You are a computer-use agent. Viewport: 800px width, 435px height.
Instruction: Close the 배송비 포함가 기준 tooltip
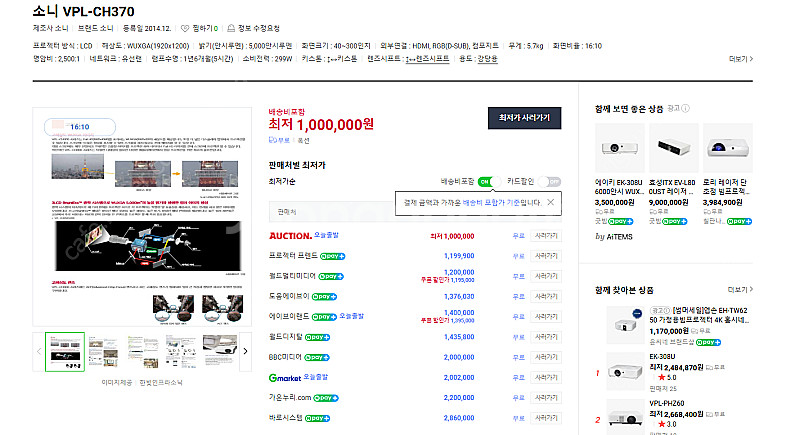tap(551, 202)
